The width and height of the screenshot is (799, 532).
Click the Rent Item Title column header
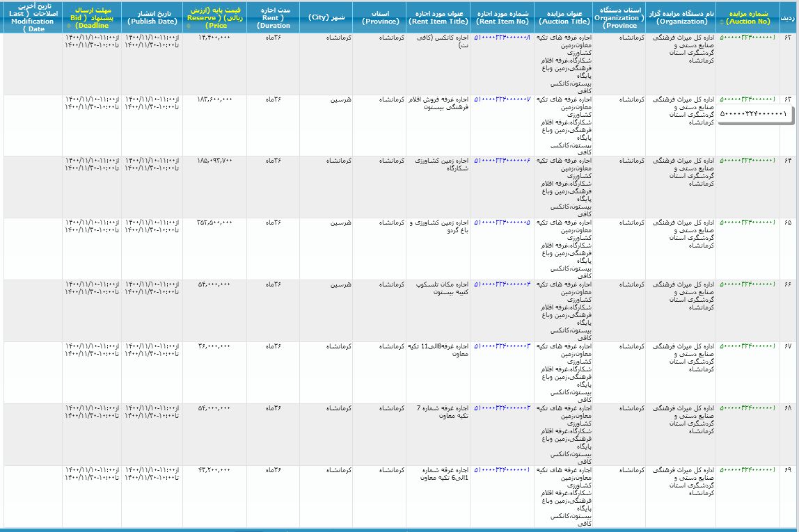[x=438, y=18]
